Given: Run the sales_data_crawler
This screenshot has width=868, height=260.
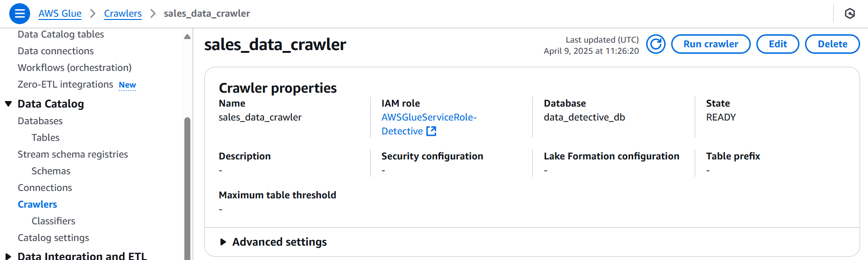Looking at the screenshot, I should [711, 44].
